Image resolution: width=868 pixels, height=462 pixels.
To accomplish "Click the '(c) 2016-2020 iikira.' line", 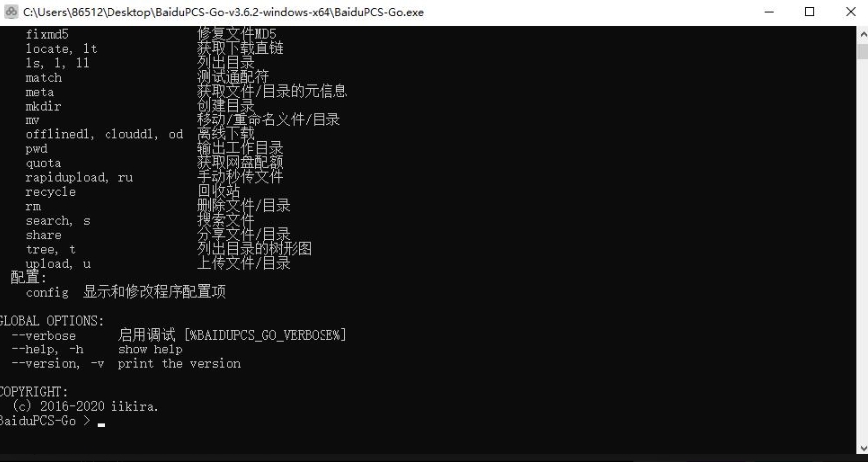I will tap(86, 406).
